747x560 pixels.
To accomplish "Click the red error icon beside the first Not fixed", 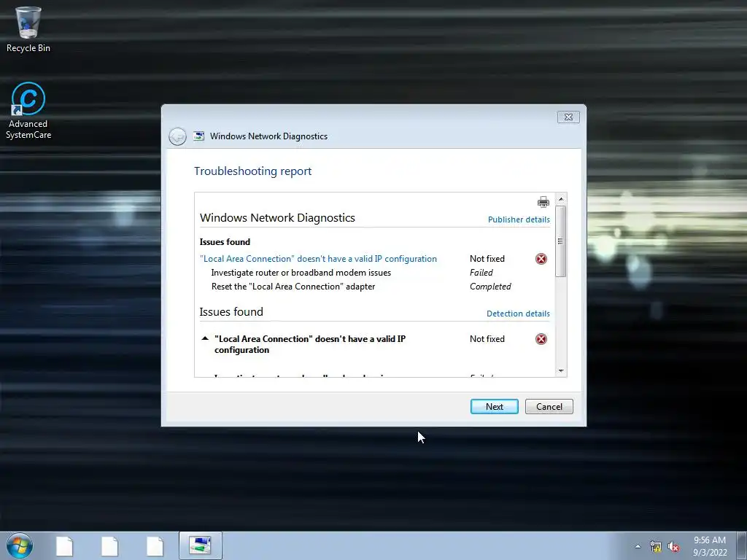I will click(x=541, y=259).
